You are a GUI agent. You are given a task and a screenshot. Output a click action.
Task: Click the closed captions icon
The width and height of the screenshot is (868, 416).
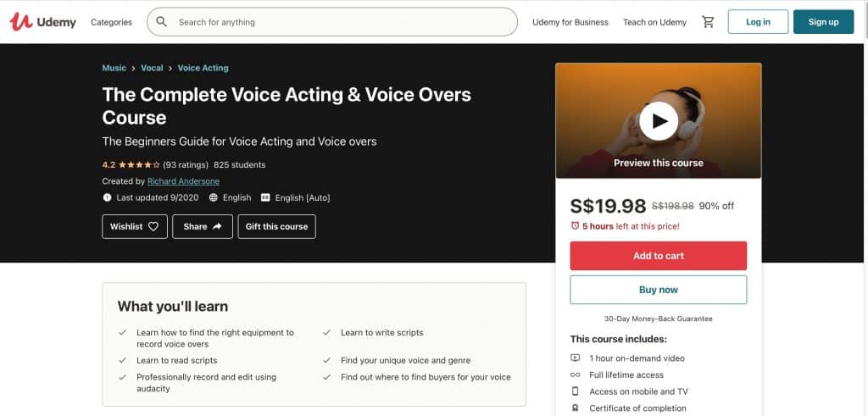point(265,197)
